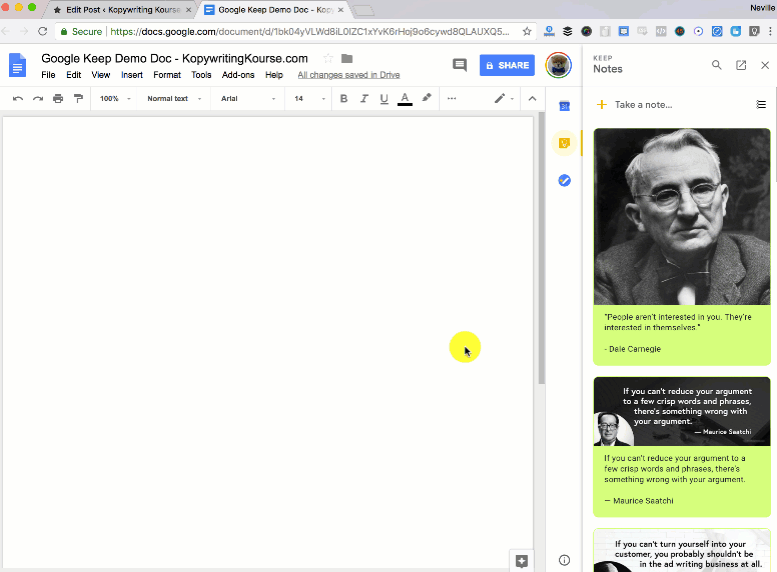777x572 pixels.
Task: Click the print icon in the toolbar
Action: tap(58, 99)
